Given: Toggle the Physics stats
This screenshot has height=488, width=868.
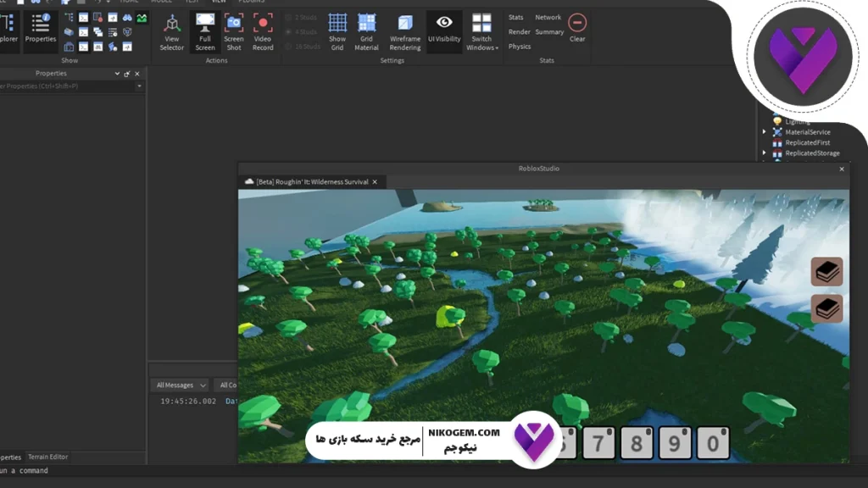Looking at the screenshot, I should tap(520, 47).
